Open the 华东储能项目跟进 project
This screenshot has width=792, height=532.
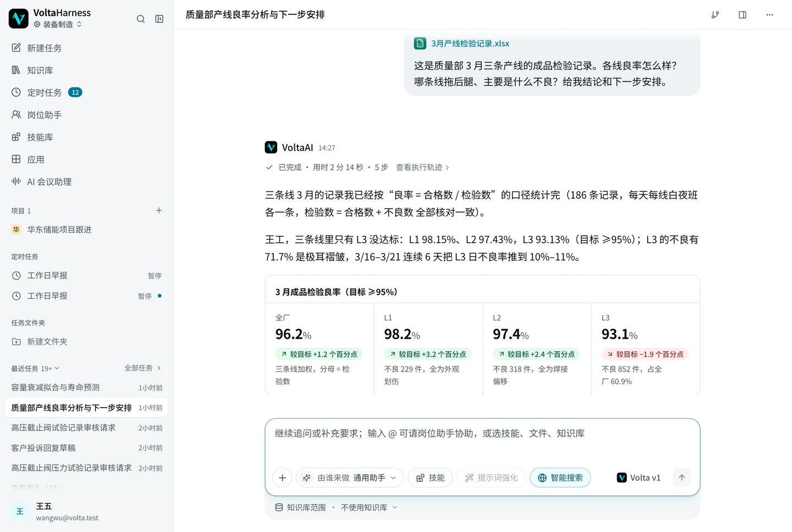tap(86, 230)
